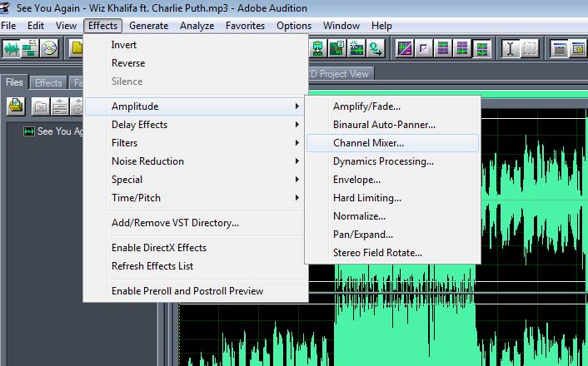Open Amplify/Fade effect
Image resolution: width=588 pixels, height=366 pixels.
coord(392,106)
